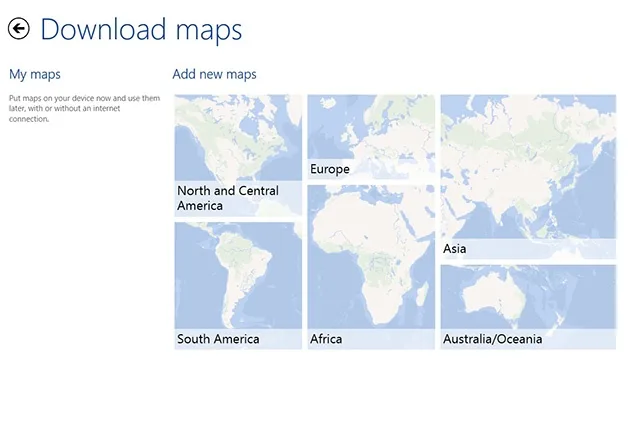Pick the Australia/Oceania map tile
The image size is (632, 432).
pos(528,307)
